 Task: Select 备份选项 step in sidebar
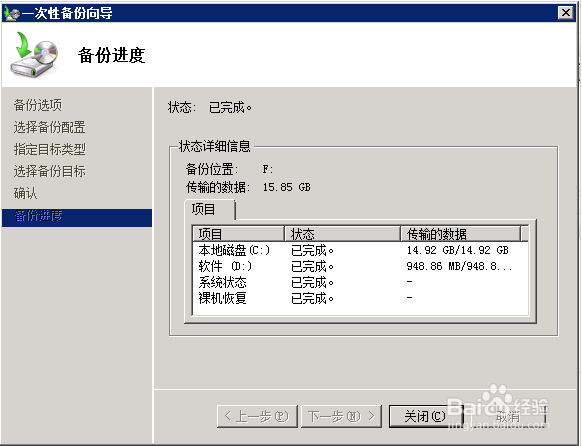38,105
